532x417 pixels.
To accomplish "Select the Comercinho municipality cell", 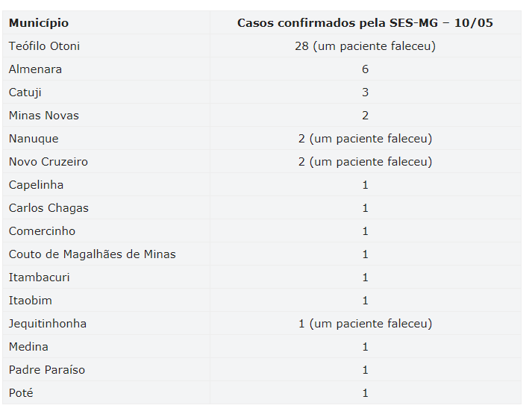I will point(43,231).
